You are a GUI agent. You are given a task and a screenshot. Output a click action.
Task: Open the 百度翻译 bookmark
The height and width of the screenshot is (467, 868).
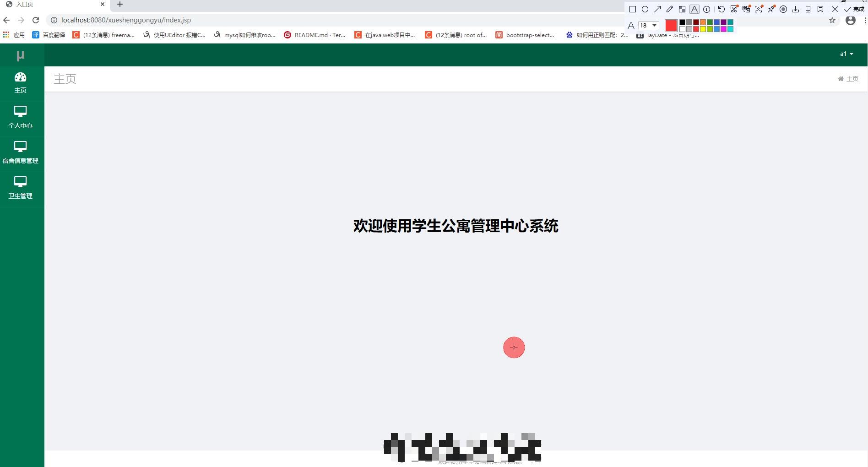(x=49, y=35)
